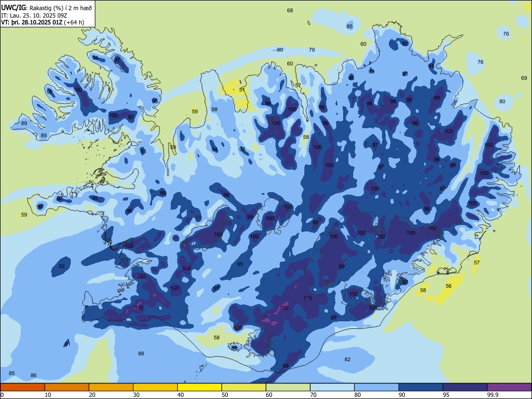Image resolution: width=532 pixels, height=399 pixels.
Task: Click the title 'UWC/IG: Rakastig (%) í 2 m hæð'
Action: (x=46, y=8)
